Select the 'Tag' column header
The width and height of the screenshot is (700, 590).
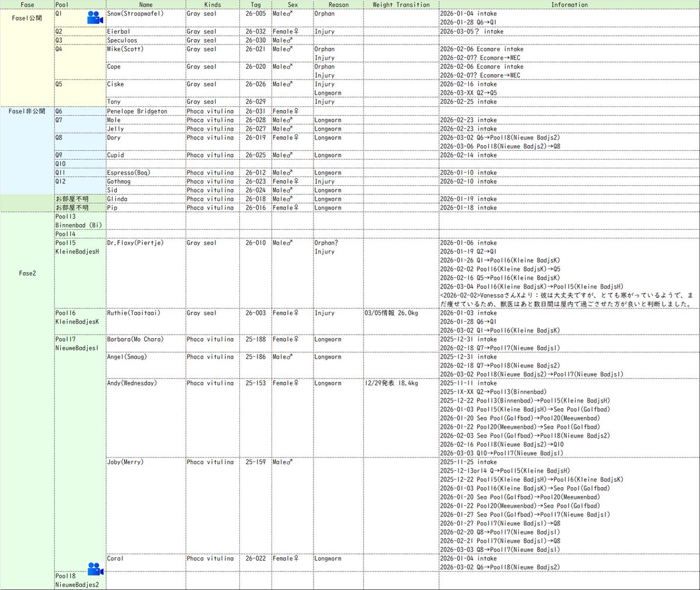(x=255, y=5)
